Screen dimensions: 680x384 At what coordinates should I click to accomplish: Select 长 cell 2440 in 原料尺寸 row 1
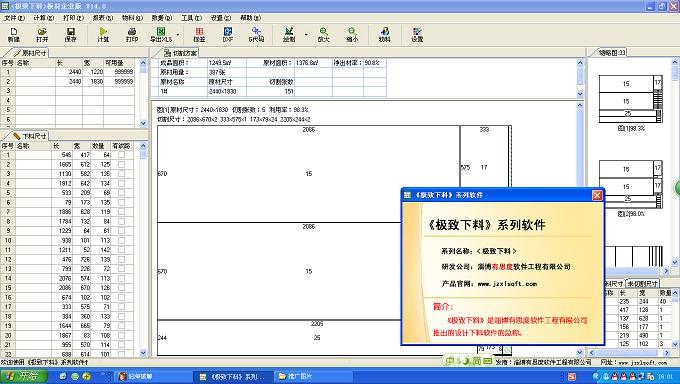(69, 72)
